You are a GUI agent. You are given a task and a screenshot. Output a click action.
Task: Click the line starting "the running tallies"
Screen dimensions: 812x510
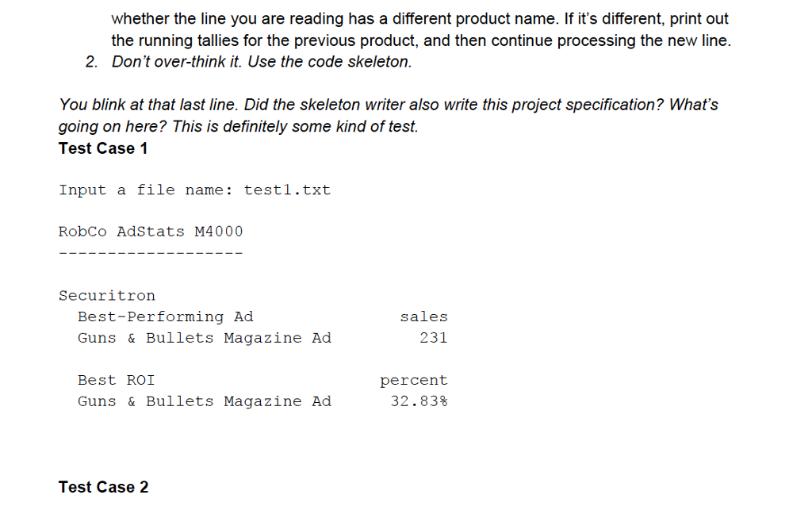coord(421,41)
